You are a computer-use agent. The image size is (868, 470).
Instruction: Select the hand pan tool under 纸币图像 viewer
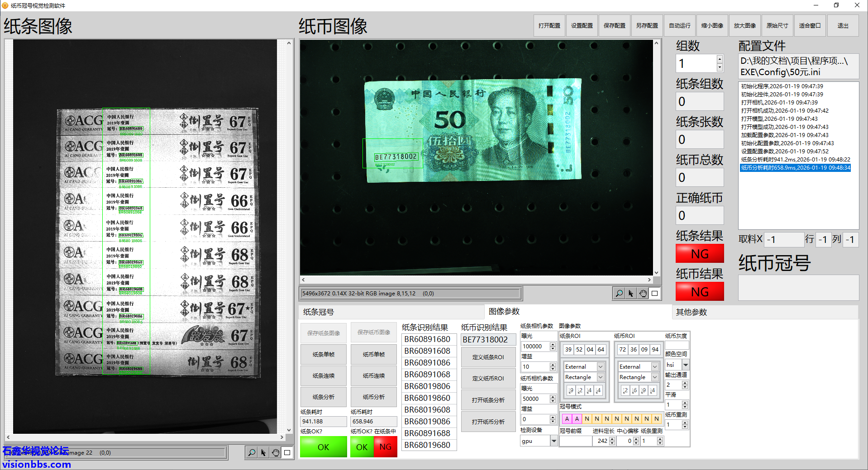(643, 294)
